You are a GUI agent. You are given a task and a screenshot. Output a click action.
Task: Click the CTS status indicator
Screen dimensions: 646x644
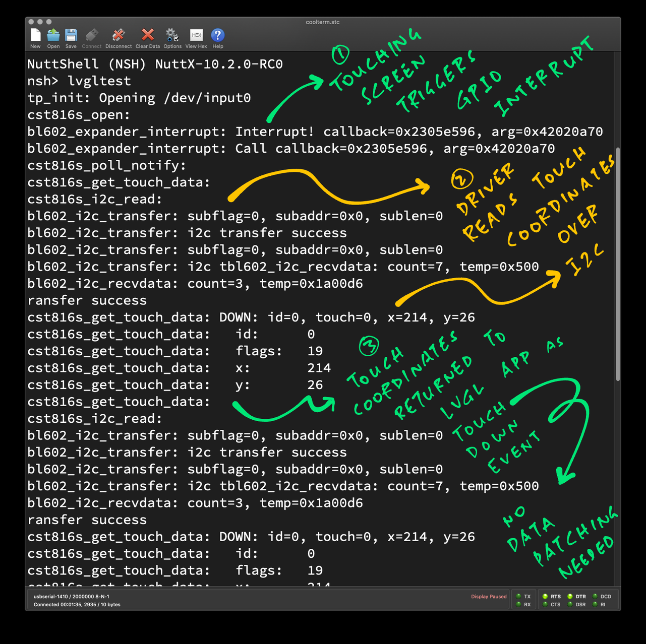[x=545, y=605]
